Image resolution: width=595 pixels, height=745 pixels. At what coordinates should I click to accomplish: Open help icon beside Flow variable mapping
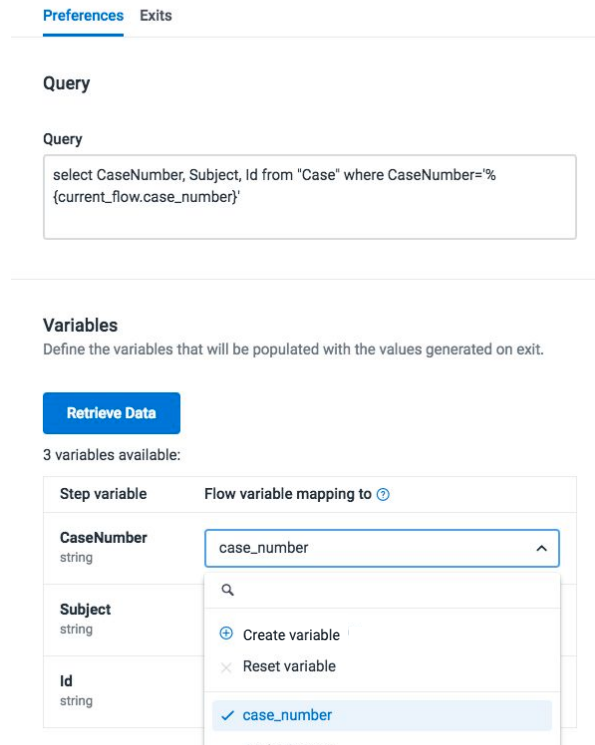point(383,495)
